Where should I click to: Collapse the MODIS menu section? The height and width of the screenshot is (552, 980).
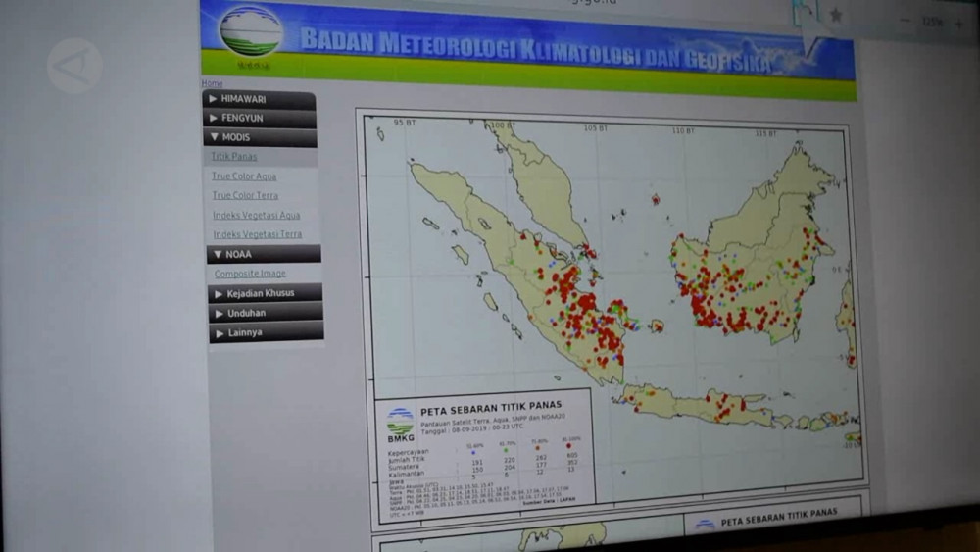coord(259,137)
